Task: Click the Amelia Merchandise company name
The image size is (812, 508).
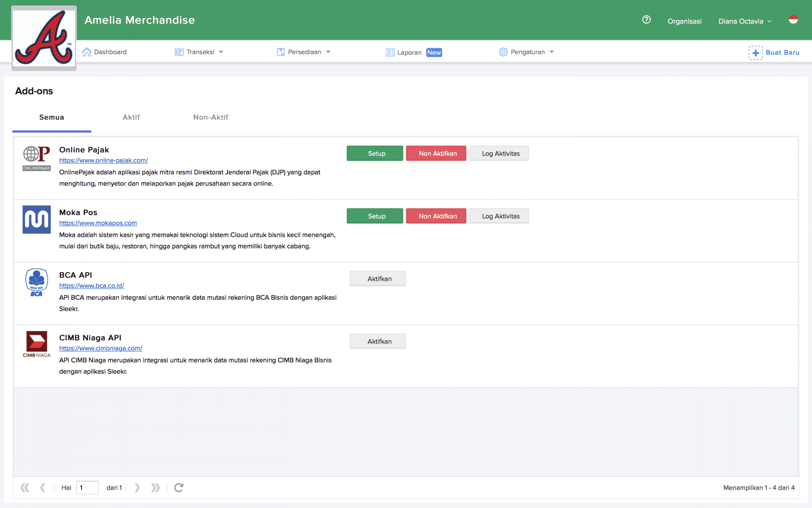Action: click(x=140, y=20)
